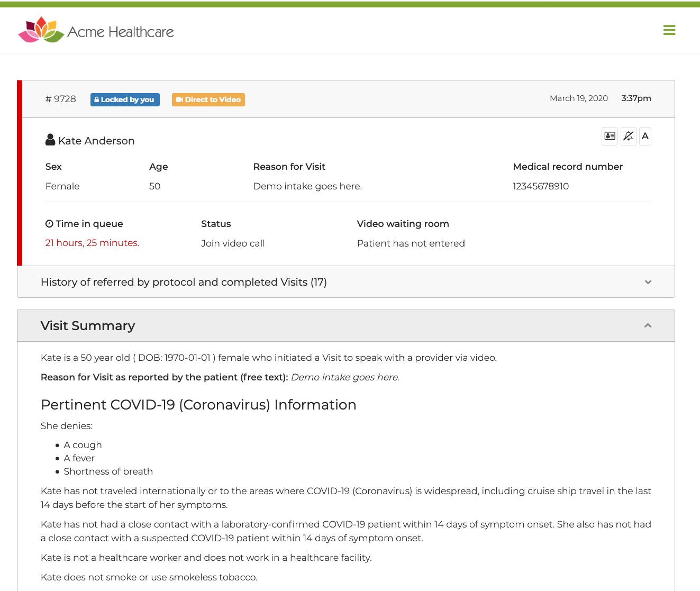Screen dimensions: 700x591
Task: Open the patient ID card icon
Action: coord(610,137)
